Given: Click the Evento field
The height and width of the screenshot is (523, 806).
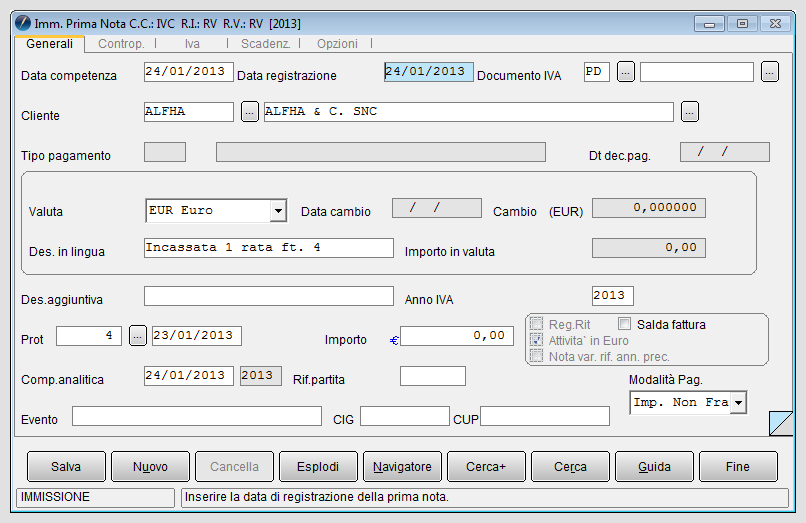Looking at the screenshot, I should tap(197, 416).
